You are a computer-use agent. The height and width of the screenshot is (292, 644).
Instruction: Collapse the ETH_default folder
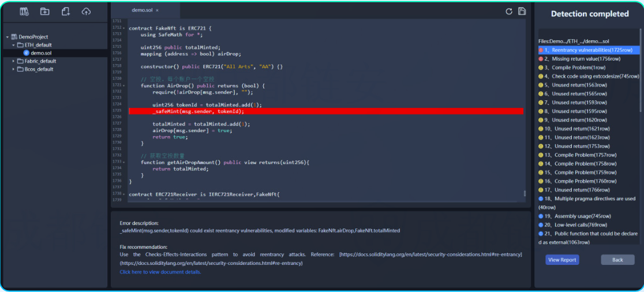coord(13,45)
